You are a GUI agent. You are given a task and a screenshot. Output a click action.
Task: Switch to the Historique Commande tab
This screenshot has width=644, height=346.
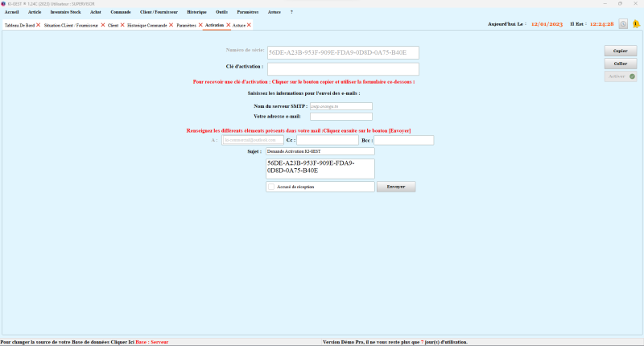(147, 26)
